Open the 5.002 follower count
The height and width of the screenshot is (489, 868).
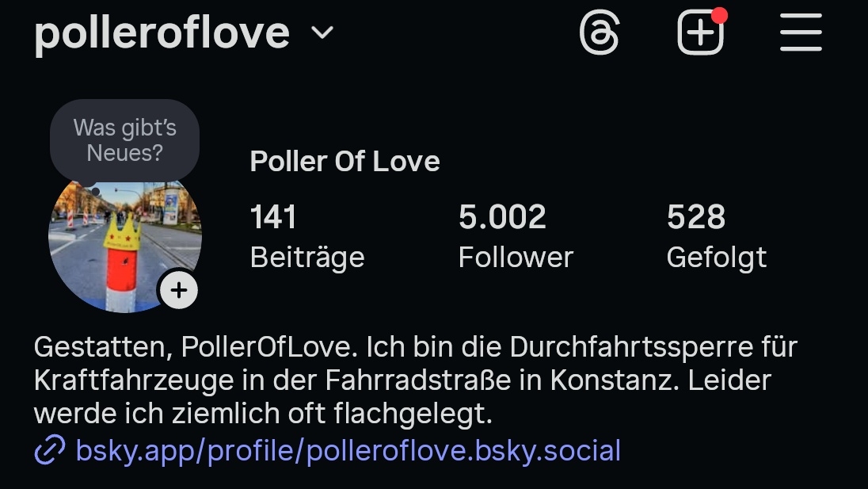coord(502,217)
